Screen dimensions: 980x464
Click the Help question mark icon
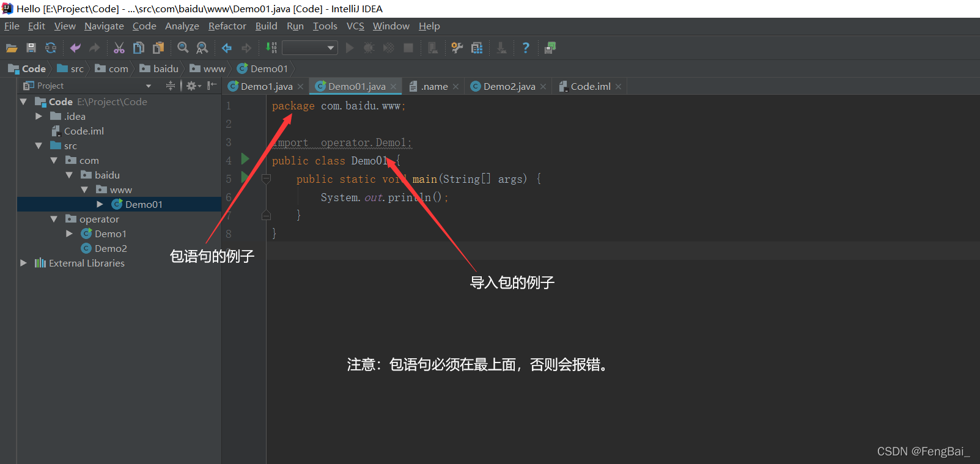[x=526, y=48]
